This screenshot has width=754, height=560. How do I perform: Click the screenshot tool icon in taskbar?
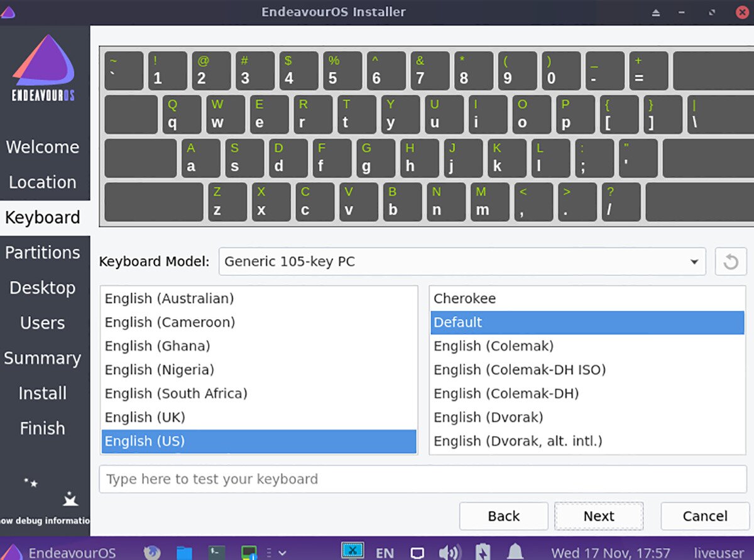pyautogui.click(x=352, y=551)
